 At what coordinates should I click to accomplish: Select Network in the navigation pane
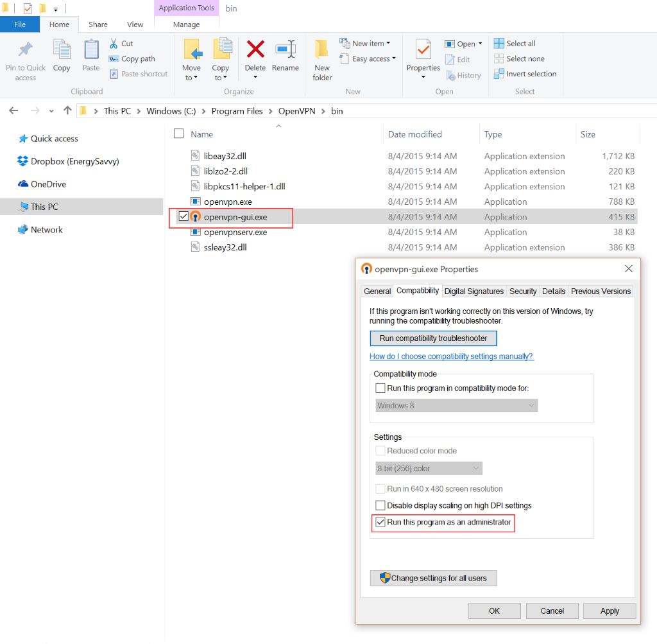click(40, 230)
